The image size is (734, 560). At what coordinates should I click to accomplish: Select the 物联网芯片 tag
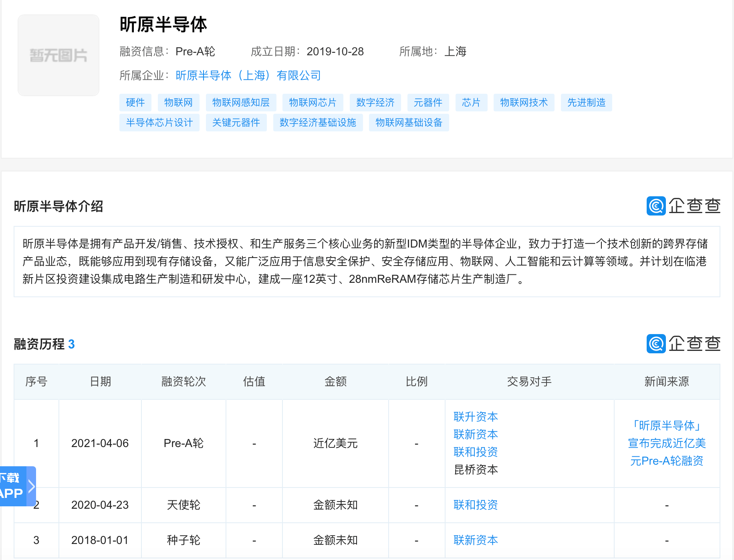click(313, 103)
